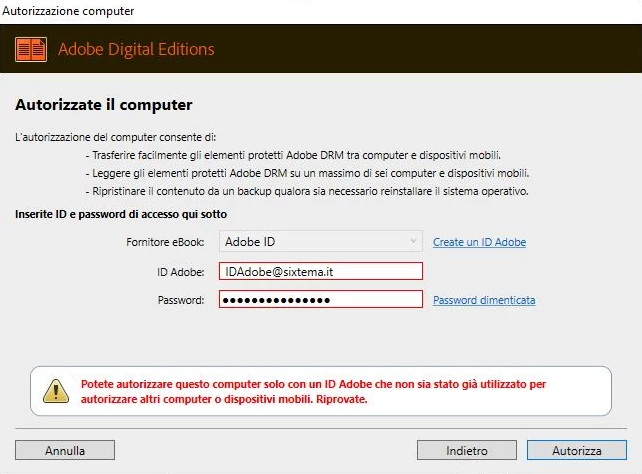642x474 pixels.
Task: Focus the ID Adobe email field
Action: pos(321,271)
